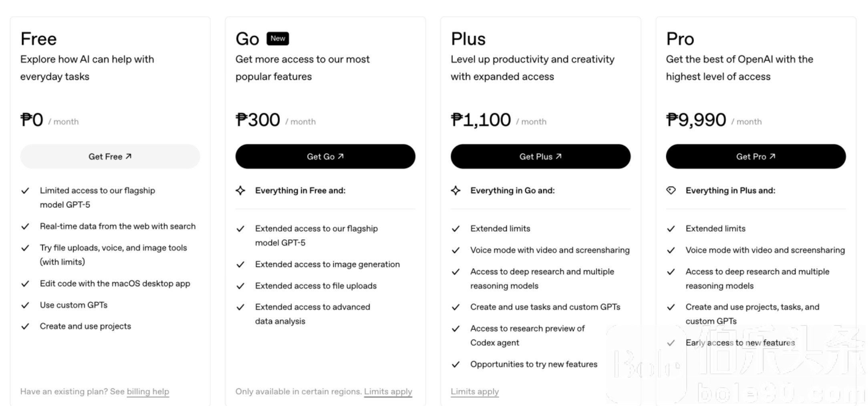Click the checkmark beside Extended access to file uploads
This screenshot has width=868, height=406.
coord(240,286)
